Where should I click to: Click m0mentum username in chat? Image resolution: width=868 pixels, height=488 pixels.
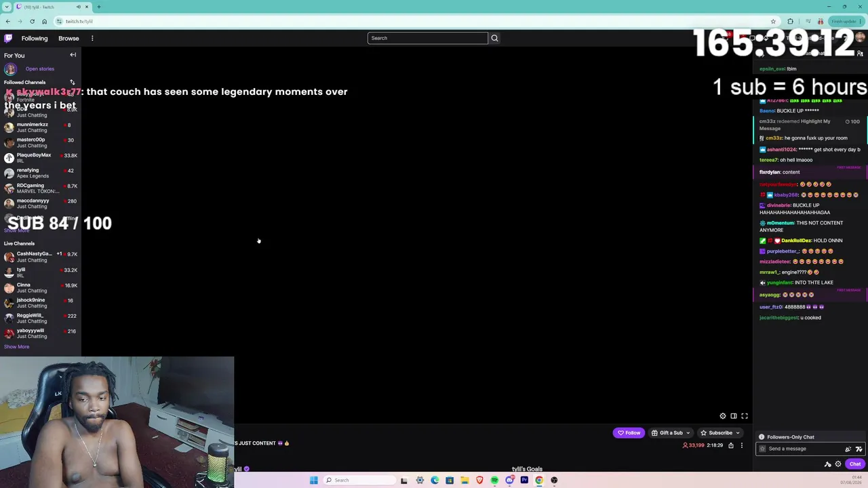(x=781, y=223)
